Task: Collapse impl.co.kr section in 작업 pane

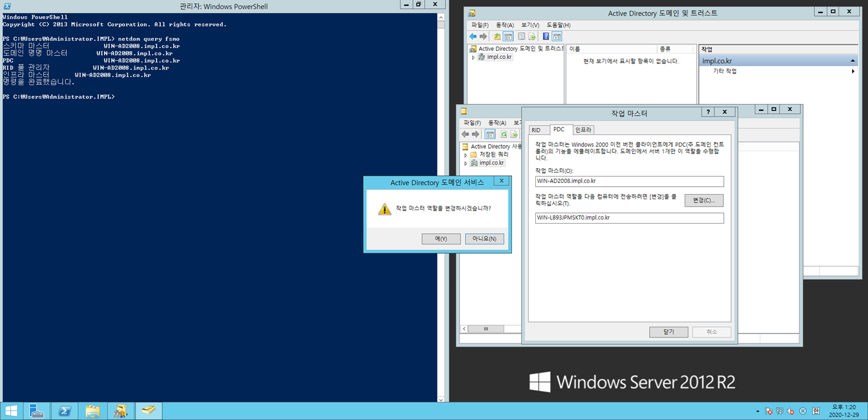Action: [x=852, y=61]
